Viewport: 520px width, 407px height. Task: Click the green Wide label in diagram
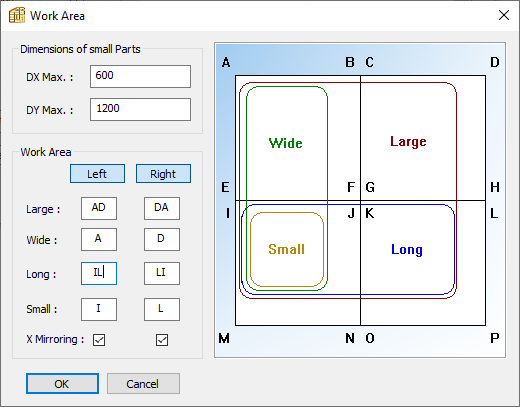pos(286,143)
